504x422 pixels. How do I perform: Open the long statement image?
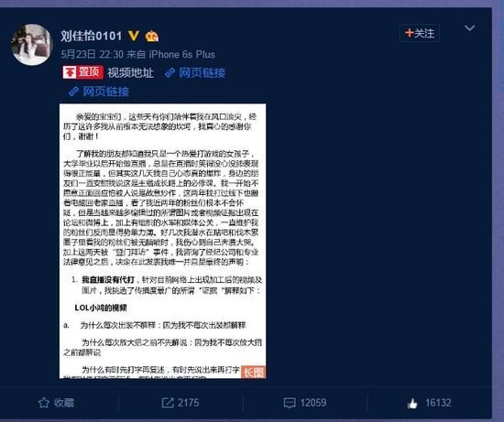pyautogui.click(x=162, y=241)
